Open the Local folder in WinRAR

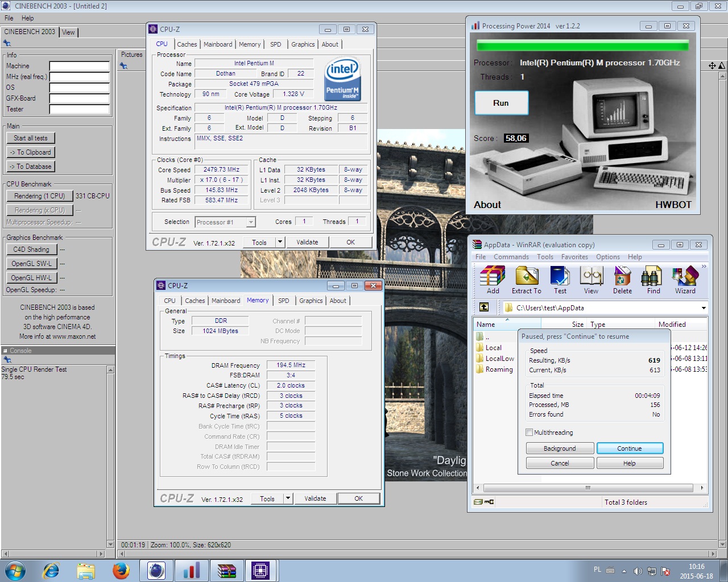tap(493, 348)
